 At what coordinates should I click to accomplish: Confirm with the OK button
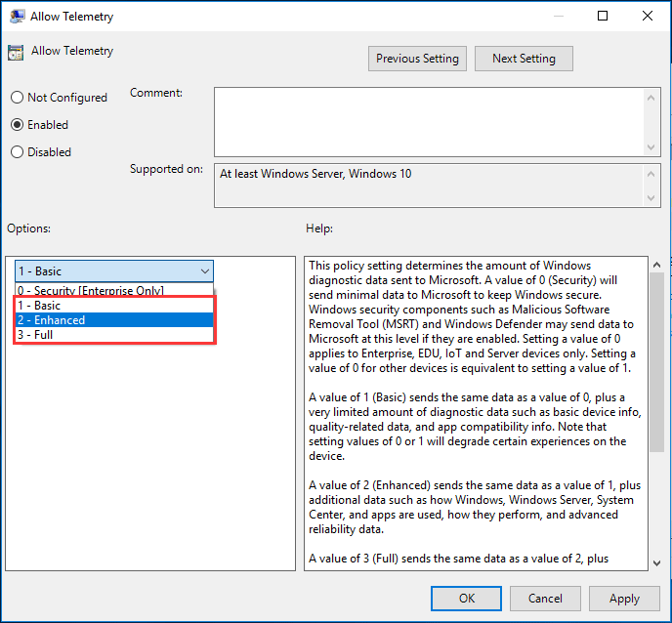(466, 599)
